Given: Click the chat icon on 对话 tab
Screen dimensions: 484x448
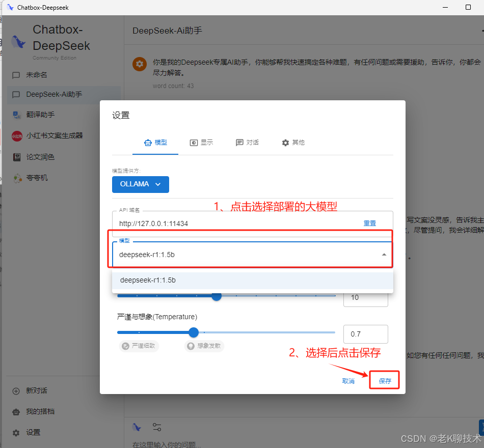Looking at the screenshot, I should 239,143.
